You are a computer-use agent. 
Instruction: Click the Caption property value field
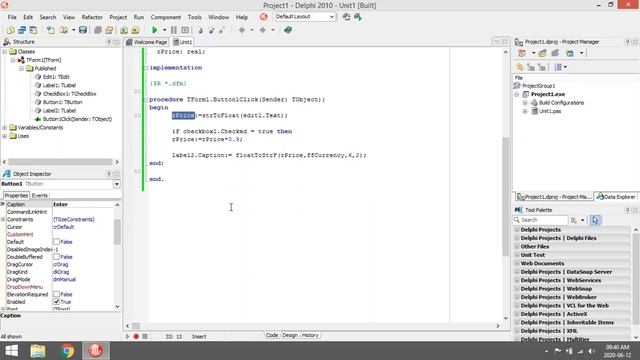[x=83, y=204]
